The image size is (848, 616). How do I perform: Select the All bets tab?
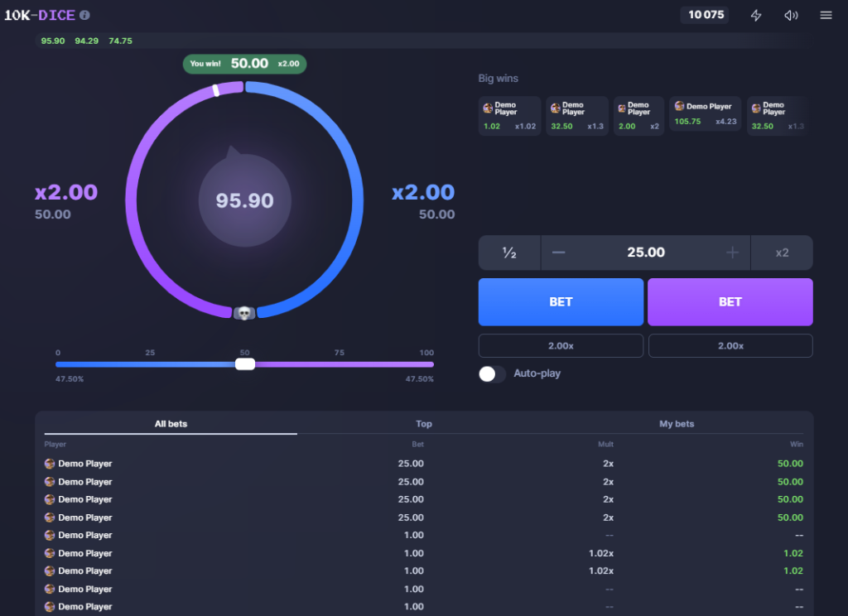(171, 424)
